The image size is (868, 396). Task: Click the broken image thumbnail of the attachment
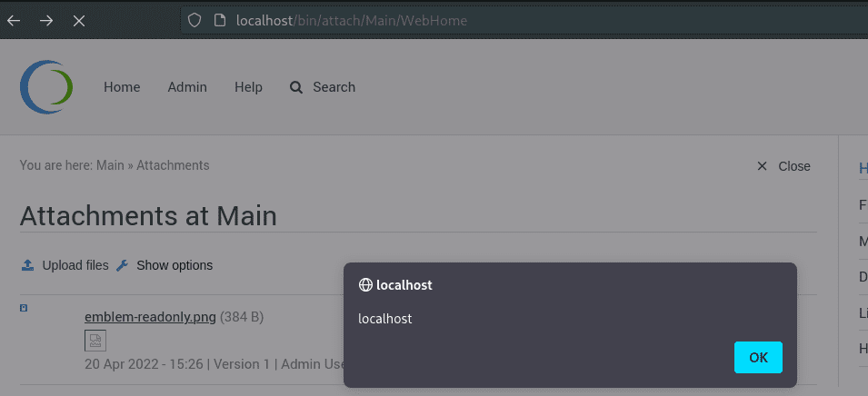pyautogui.click(x=95, y=341)
